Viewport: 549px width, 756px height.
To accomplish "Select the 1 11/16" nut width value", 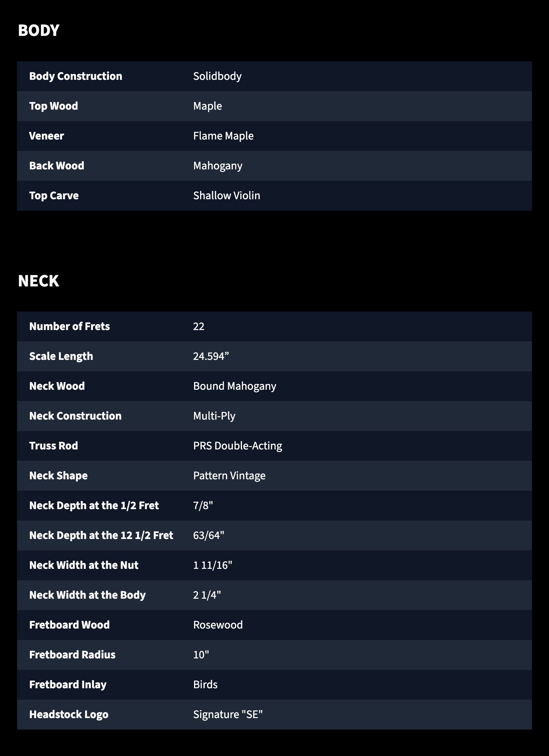I will click(x=212, y=565).
